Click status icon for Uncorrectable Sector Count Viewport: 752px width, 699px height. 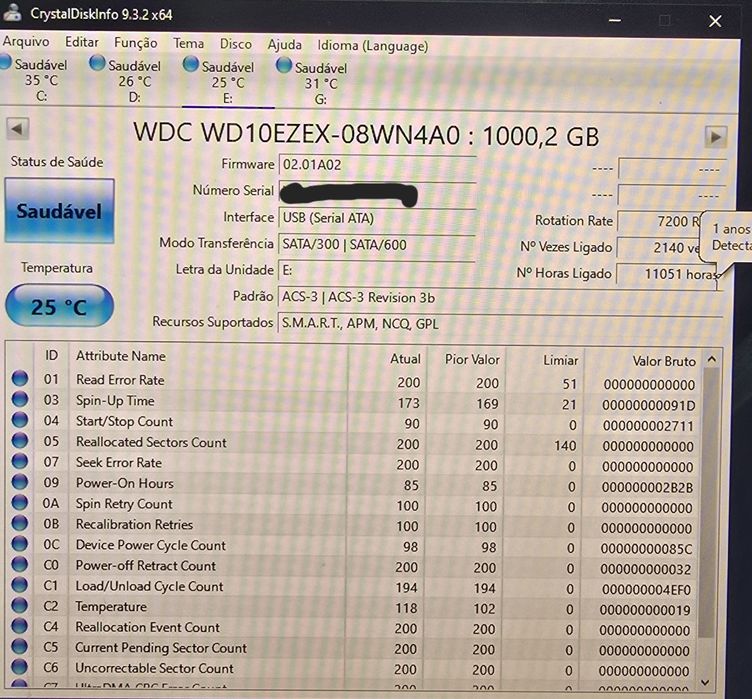click(x=20, y=667)
